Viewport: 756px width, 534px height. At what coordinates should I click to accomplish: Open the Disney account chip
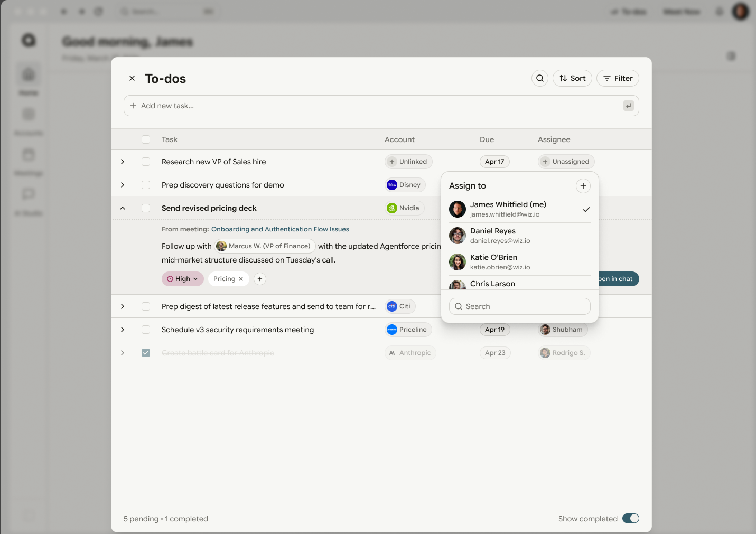click(x=405, y=185)
